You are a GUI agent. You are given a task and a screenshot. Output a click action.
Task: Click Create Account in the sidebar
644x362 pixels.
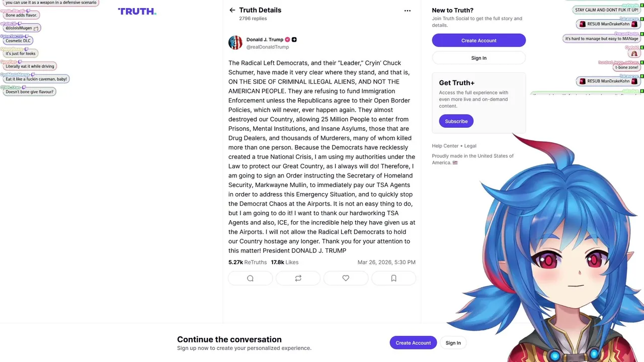[x=478, y=40]
